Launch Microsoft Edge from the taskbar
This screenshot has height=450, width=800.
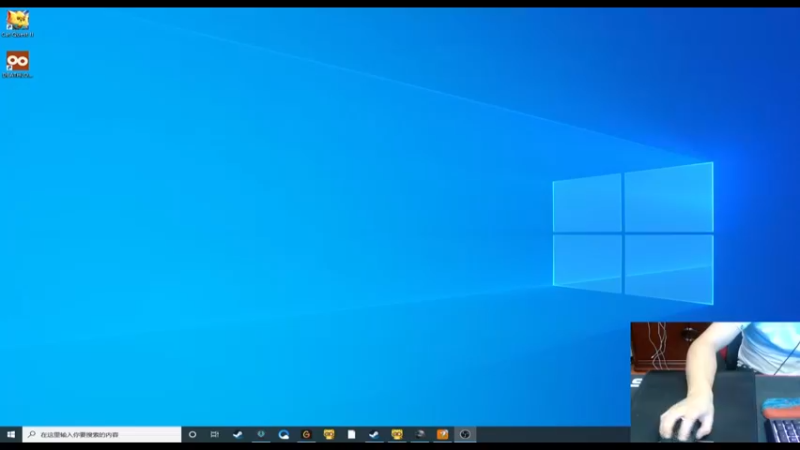pos(284,434)
